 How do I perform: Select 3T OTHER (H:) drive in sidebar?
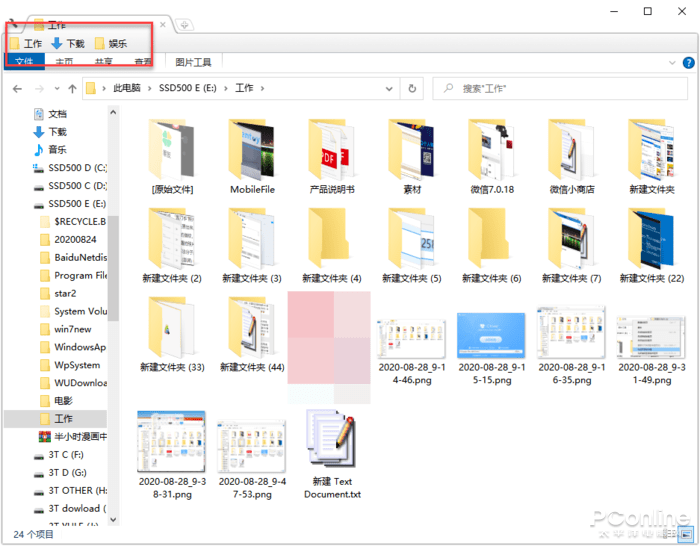[70, 491]
